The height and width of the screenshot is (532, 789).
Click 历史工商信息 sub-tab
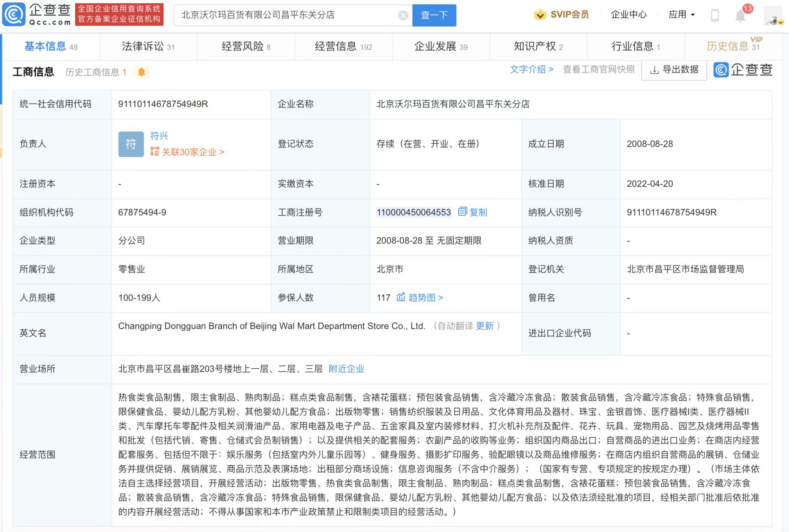click(96, 72)
